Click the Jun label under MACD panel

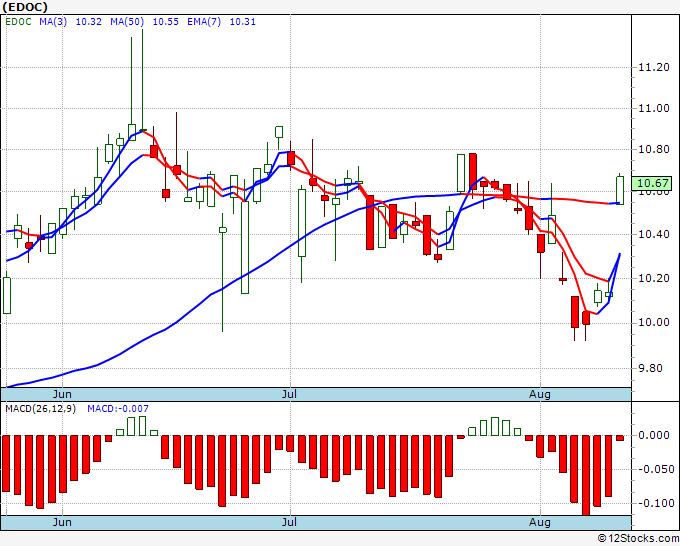(62, 522)
